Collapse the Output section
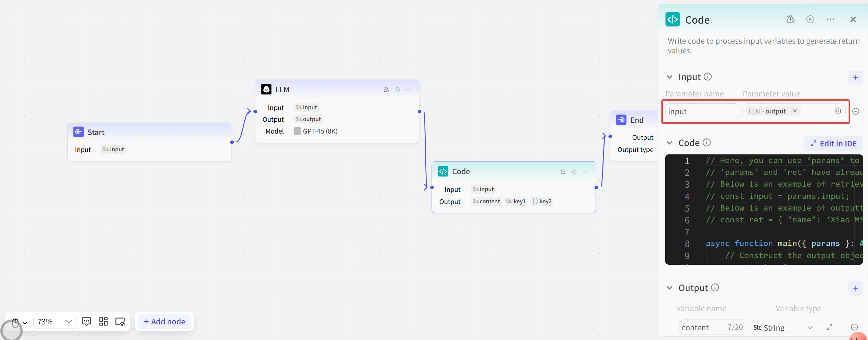 [x=669, y=288]
